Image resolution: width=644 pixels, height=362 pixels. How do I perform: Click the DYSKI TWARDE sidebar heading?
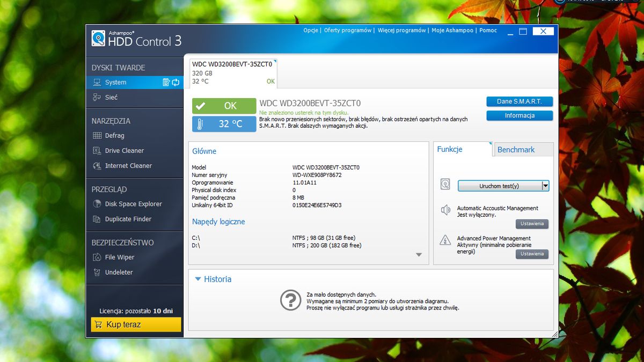pyautogui.click(x=118, y=68)
